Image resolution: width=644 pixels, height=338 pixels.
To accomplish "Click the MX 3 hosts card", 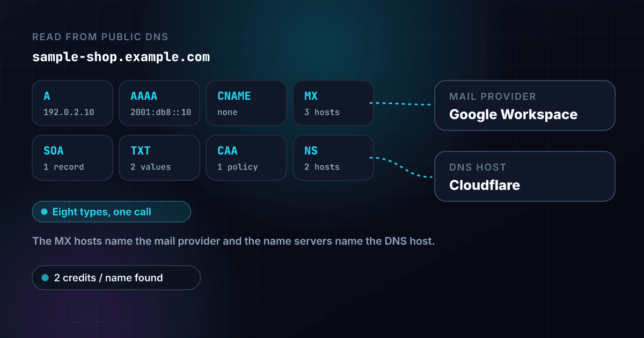I will coord(333,103).
